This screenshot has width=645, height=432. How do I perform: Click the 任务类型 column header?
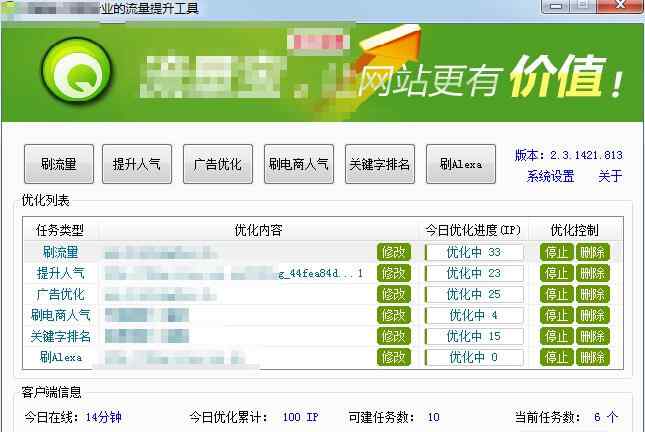[60, 230]
